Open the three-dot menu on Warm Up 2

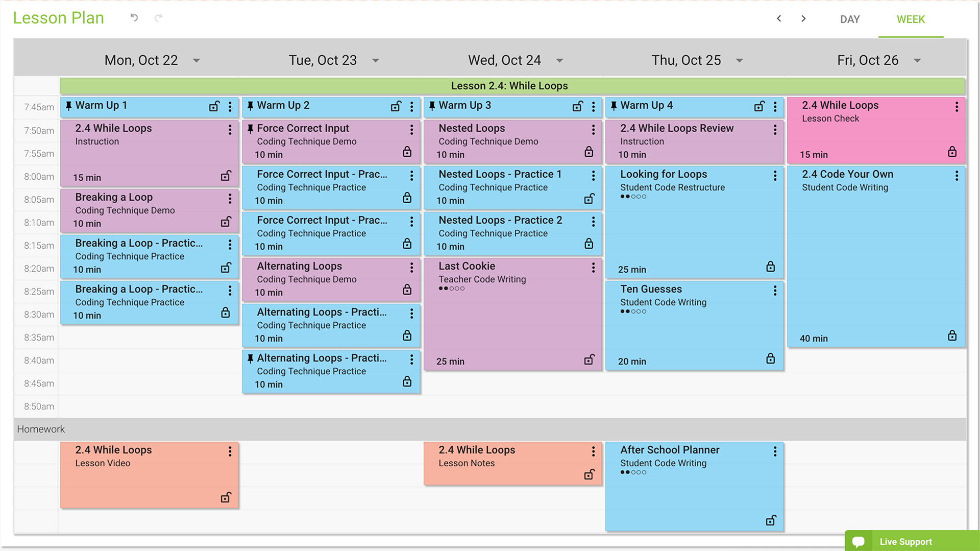[412, 107]
